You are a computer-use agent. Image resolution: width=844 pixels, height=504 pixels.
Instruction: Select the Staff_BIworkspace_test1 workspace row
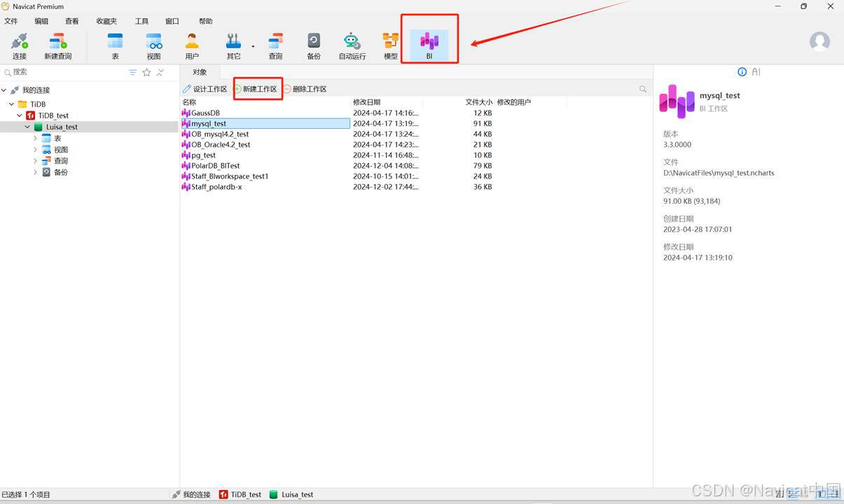click(x=265, y=176)
